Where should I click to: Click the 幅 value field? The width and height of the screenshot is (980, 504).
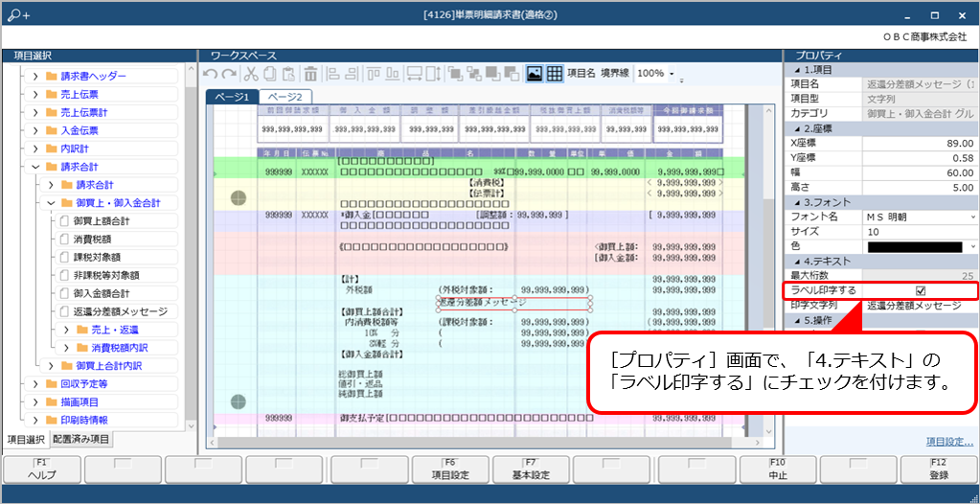pyautogui.click(x=920, y=172)
